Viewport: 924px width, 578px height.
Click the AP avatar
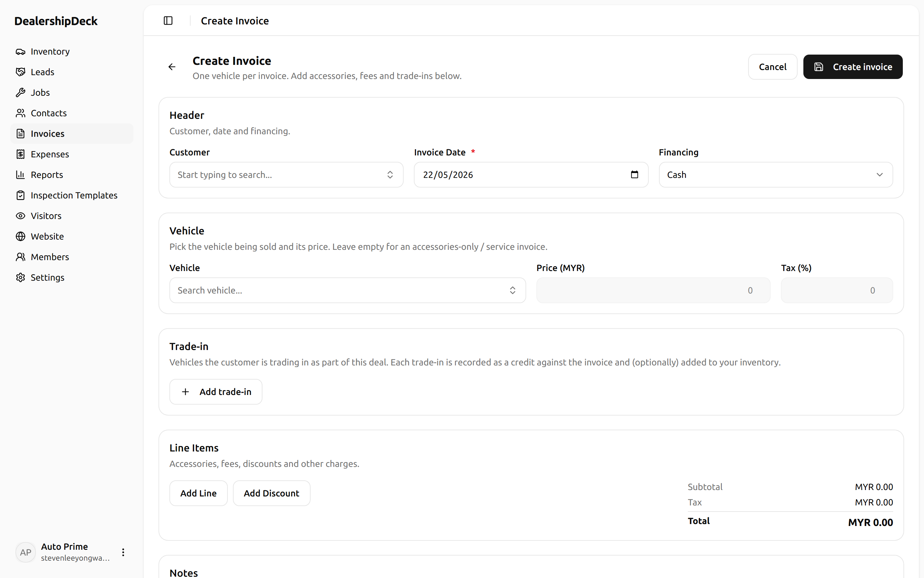click(x=26, y=552)
